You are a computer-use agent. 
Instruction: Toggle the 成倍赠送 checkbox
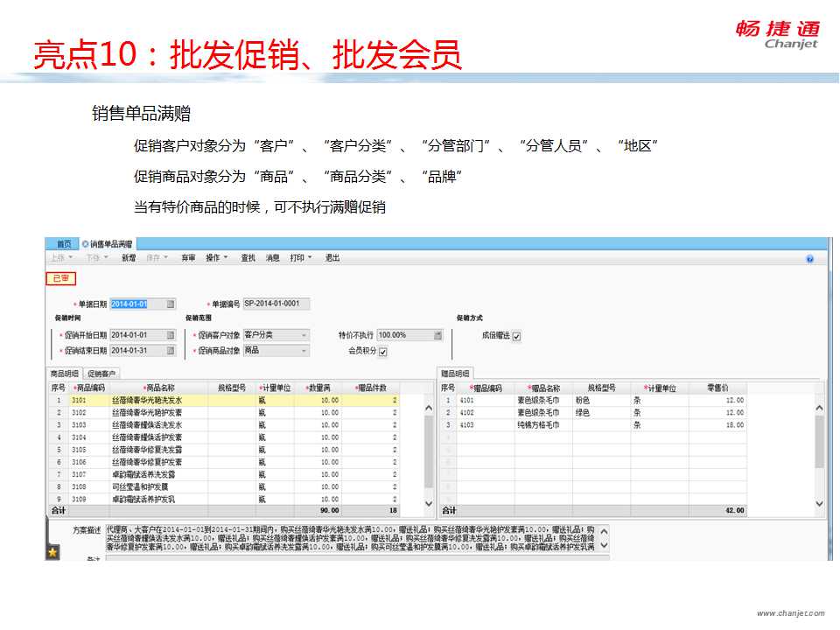tap(516, 336)
